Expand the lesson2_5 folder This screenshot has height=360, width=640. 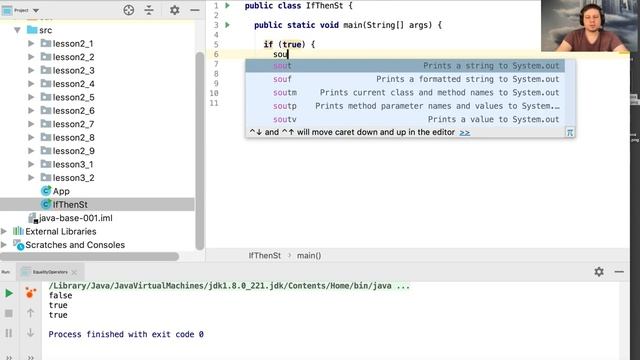pyautogui.click(x=31, y=97)
